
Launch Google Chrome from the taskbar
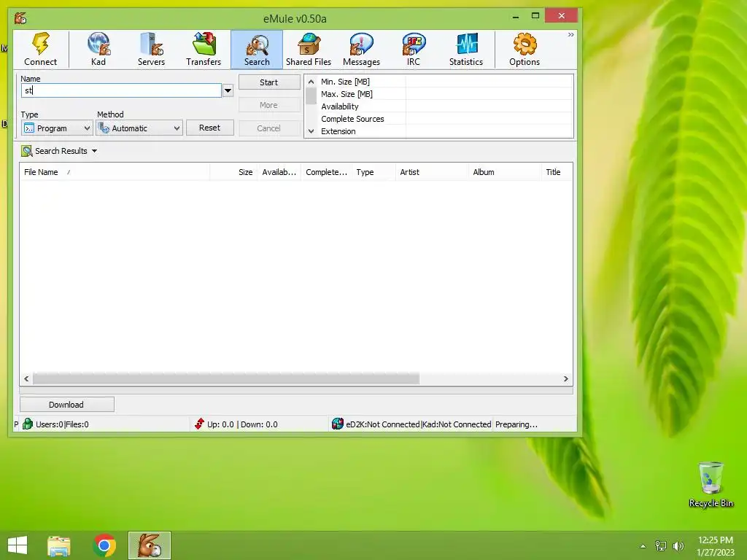104,545
